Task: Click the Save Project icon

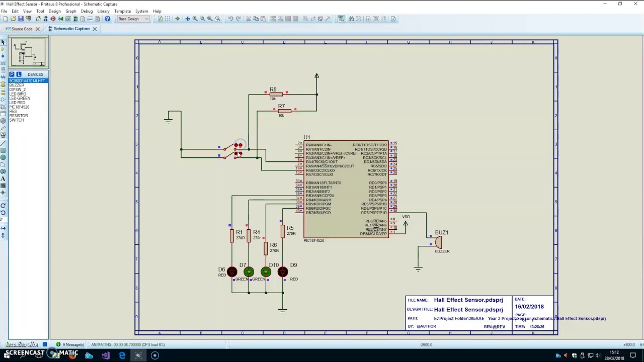Action: click(21, 19)
